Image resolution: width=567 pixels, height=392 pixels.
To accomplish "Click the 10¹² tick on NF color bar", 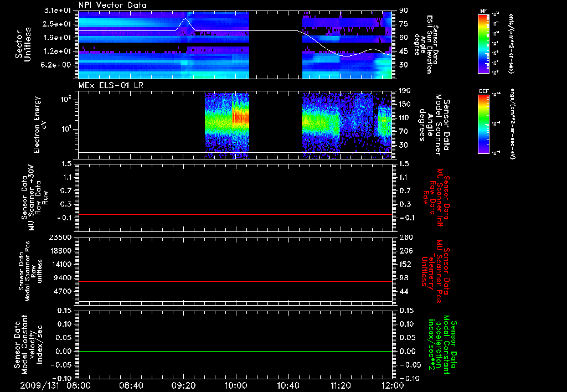I will point(496,15).
